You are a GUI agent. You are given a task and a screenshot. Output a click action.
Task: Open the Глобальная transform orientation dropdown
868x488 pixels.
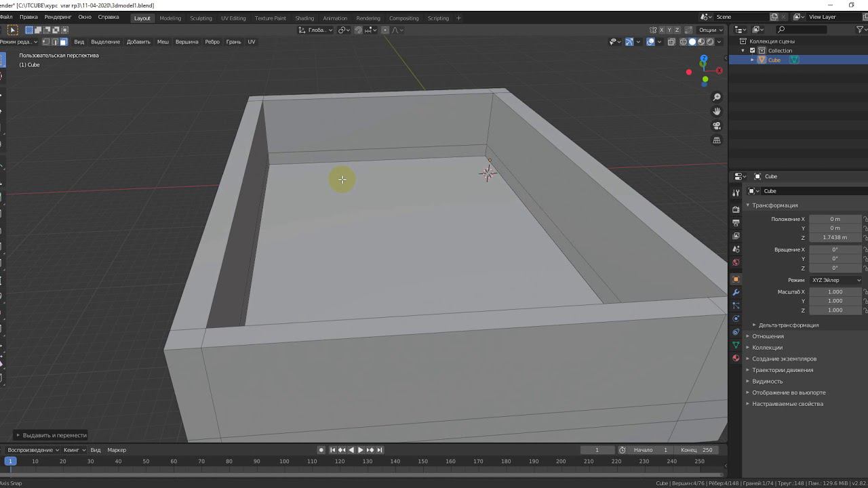pos(316,30)
